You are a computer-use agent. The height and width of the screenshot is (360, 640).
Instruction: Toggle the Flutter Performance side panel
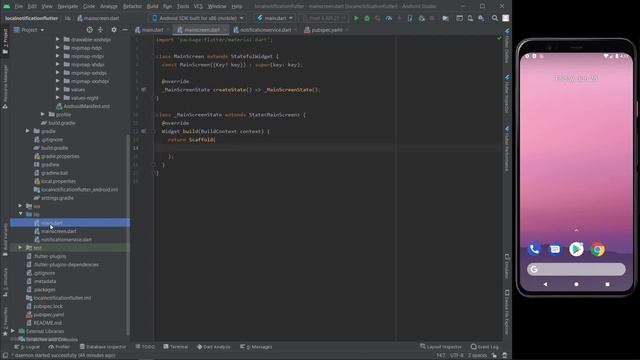pyautogui.click(x=507, y=149)
